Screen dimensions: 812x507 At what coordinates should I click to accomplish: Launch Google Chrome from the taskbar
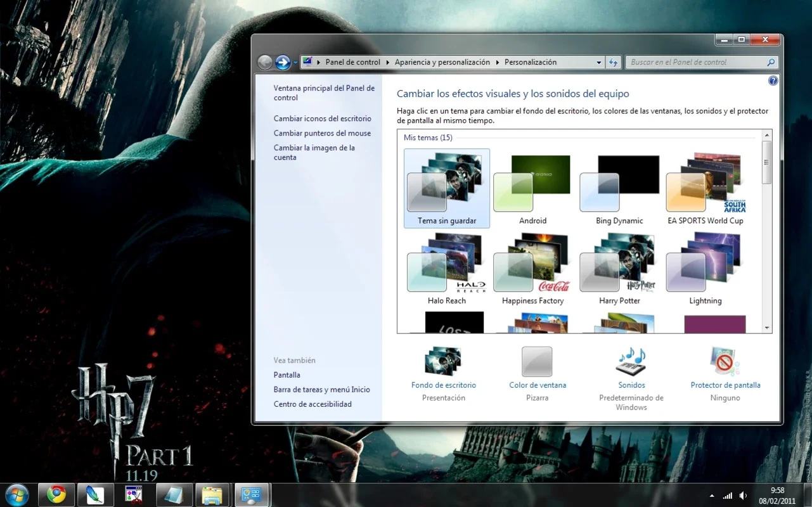pyautogui.click(x=56, y=494)
